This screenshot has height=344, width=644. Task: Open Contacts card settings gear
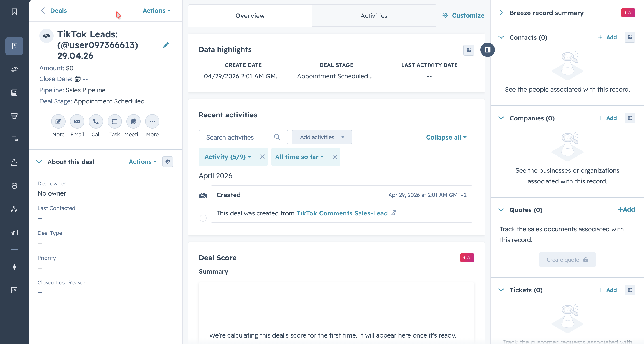coord(630,37)
